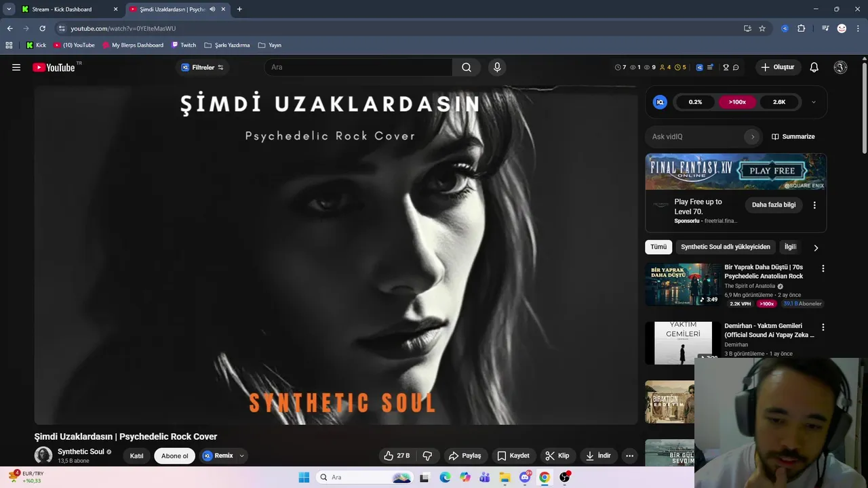868x488 pixels.
Task: Open the Şarkı Yazdırma bookmarks folder
Action: tap(227, 45)
